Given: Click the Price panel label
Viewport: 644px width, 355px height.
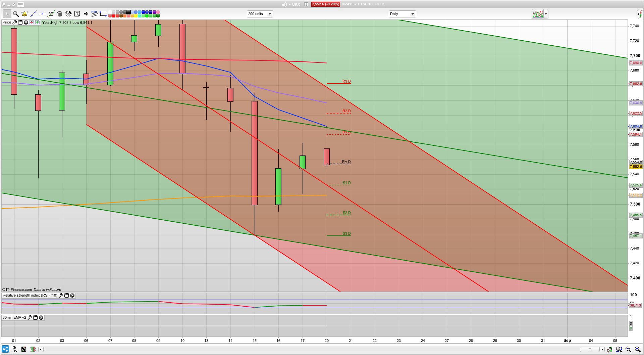Looking at the screenshot, I should [x=7, y=23].
